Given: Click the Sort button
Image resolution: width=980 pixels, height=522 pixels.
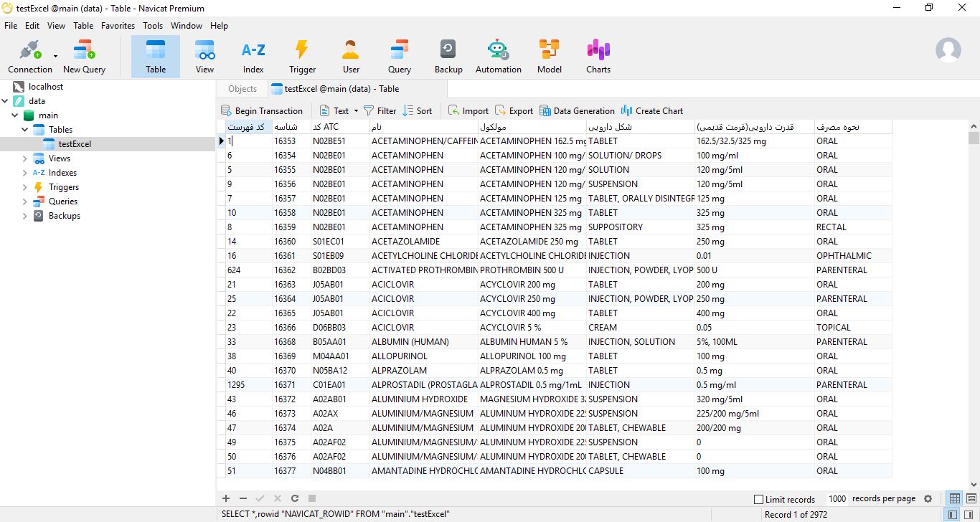Looking at the screenshot, I should [x=418, y=110].
